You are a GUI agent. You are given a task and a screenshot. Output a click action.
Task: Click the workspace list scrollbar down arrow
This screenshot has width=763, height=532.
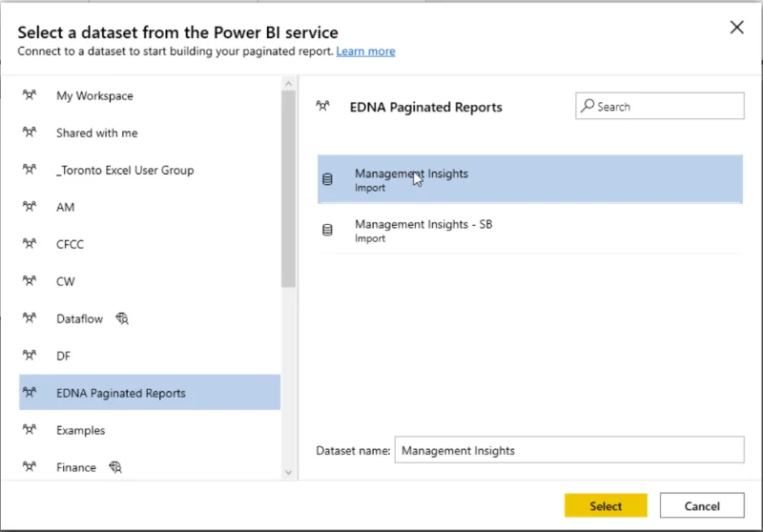pos(288,472)
